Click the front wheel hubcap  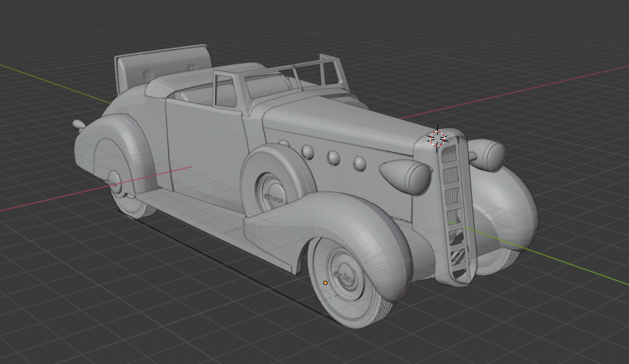346,274
